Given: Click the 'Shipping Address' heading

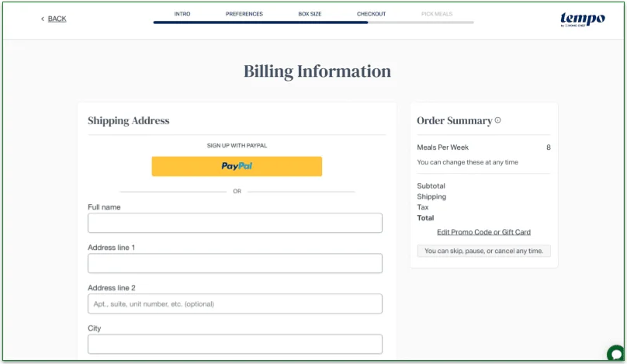Looking at the screenshot, I should pyautogui.click(x=128, y=121).
